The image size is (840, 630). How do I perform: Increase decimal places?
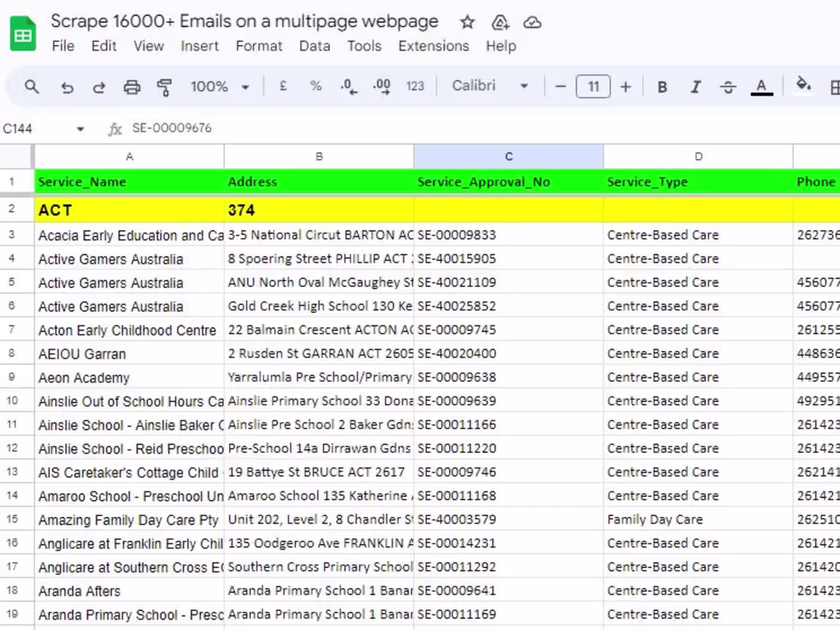pyautogui.click(x=382, y=86)
